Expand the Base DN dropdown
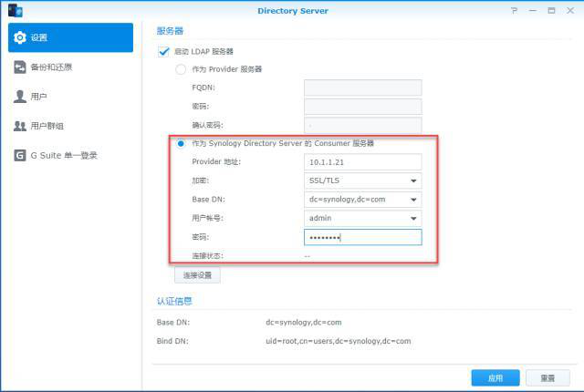Screen dimensions: 584x392 pos(363,200)
